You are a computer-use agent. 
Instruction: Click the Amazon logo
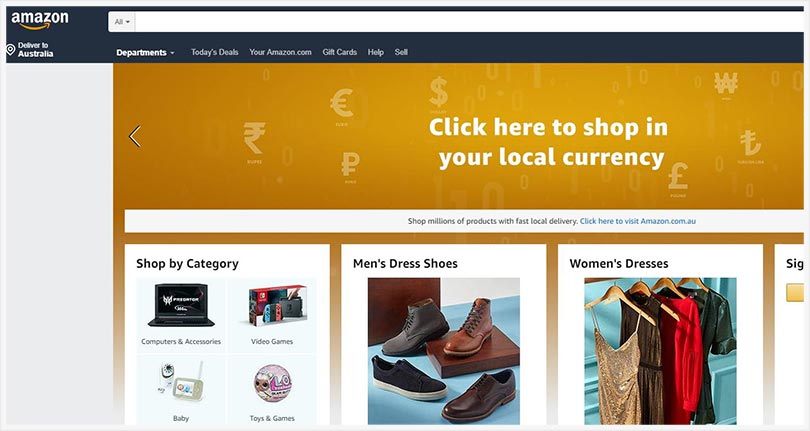40,20
